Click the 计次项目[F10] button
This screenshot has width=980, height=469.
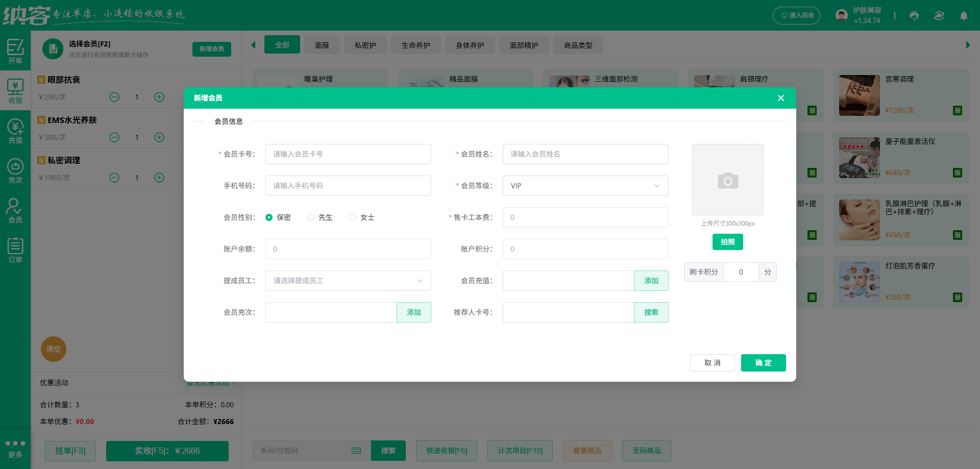[520, 451]
